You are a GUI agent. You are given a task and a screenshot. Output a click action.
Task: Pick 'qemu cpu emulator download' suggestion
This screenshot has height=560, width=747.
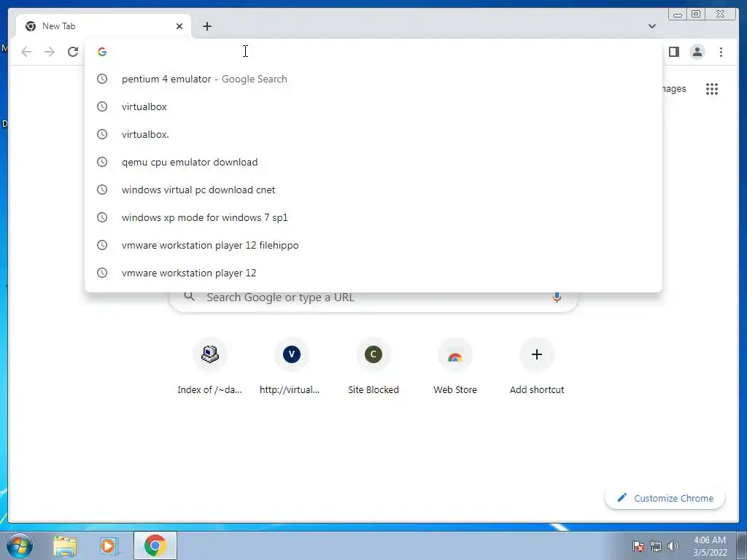point(373,162)
